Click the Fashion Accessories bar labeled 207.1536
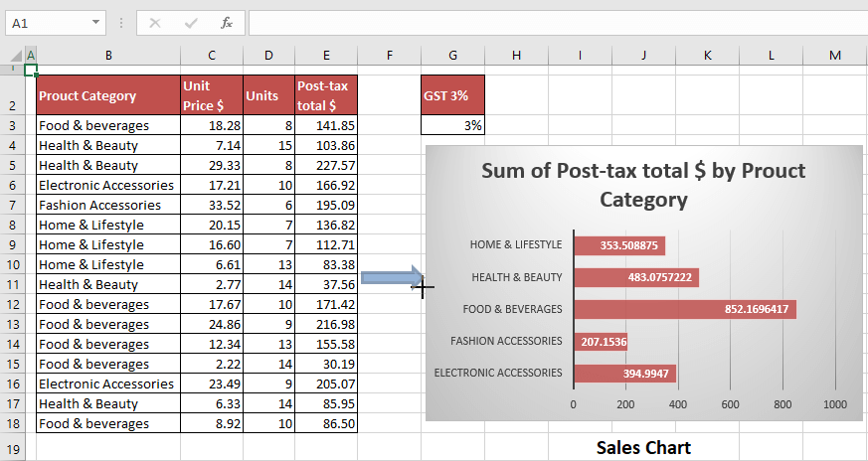Screen dimensions: 868x461 point(600,341)
